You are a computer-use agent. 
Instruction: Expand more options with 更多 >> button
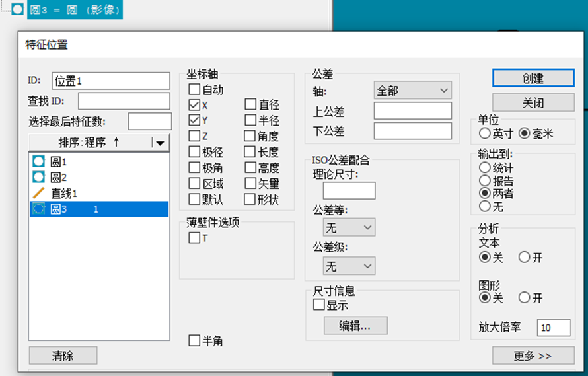tap(533, 356)
